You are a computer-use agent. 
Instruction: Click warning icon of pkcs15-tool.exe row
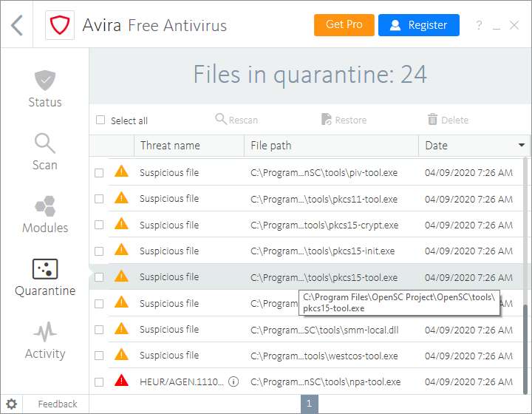click(x=121, y=276)
